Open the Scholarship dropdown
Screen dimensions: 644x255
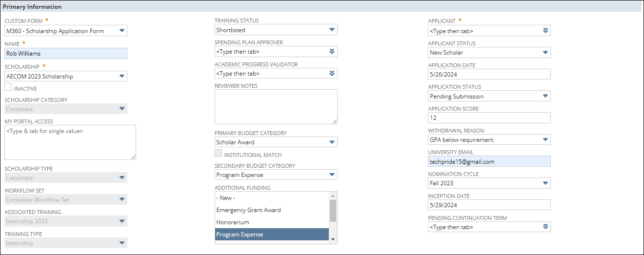[121, 77]
